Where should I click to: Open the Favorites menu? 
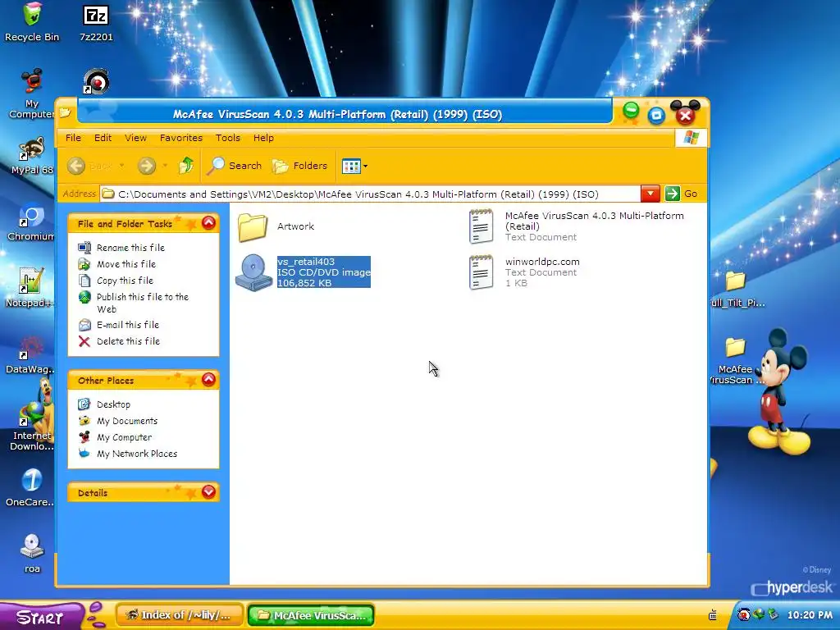point(181,138)
